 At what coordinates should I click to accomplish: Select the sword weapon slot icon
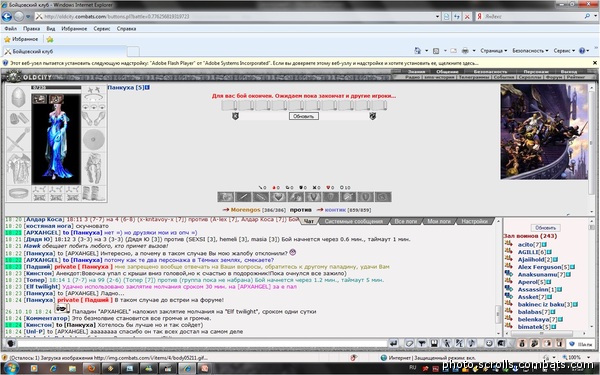point(18,140)
